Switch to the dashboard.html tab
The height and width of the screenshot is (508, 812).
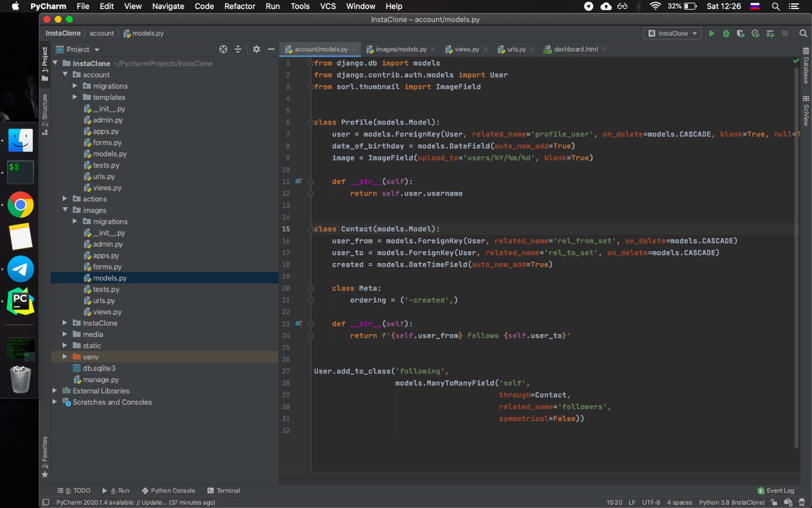click(575, 49)
